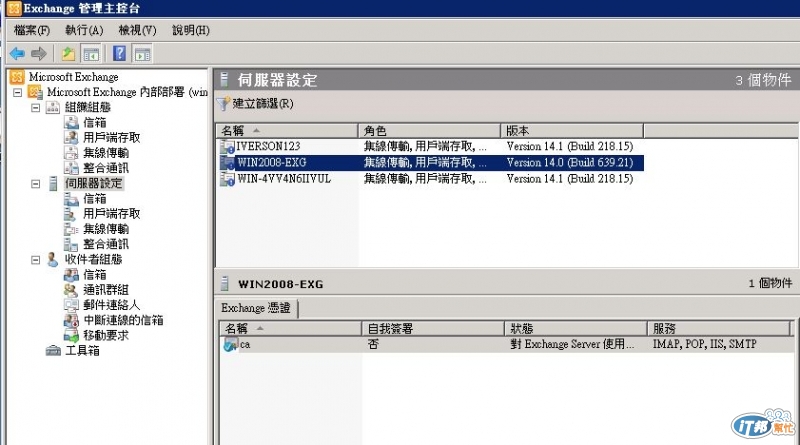Select the IVERSON123 server row
Screen dimensions: 800x445
click(431, 146)
